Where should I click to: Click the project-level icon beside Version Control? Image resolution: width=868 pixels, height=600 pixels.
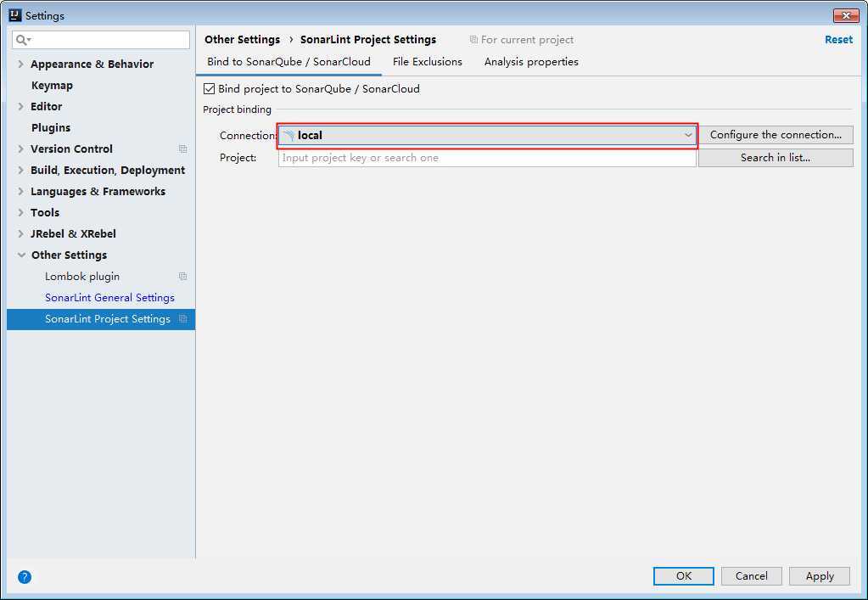pyautogui.click(x=182, y=149)
